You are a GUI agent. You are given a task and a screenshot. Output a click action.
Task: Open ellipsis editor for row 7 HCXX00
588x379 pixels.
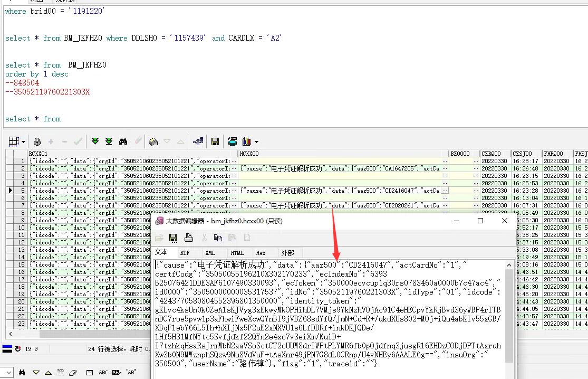445,205
